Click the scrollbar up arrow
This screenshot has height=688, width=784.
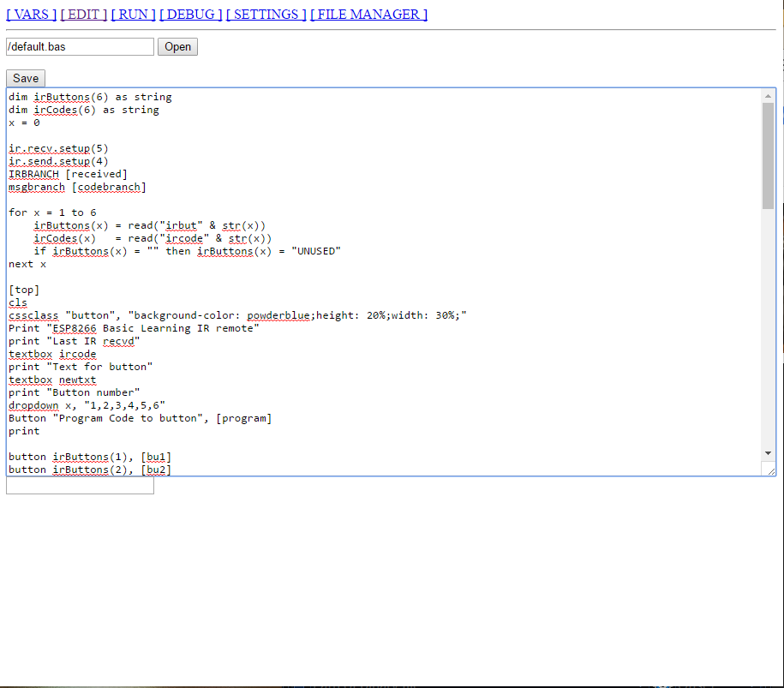(x=768, y=95)
